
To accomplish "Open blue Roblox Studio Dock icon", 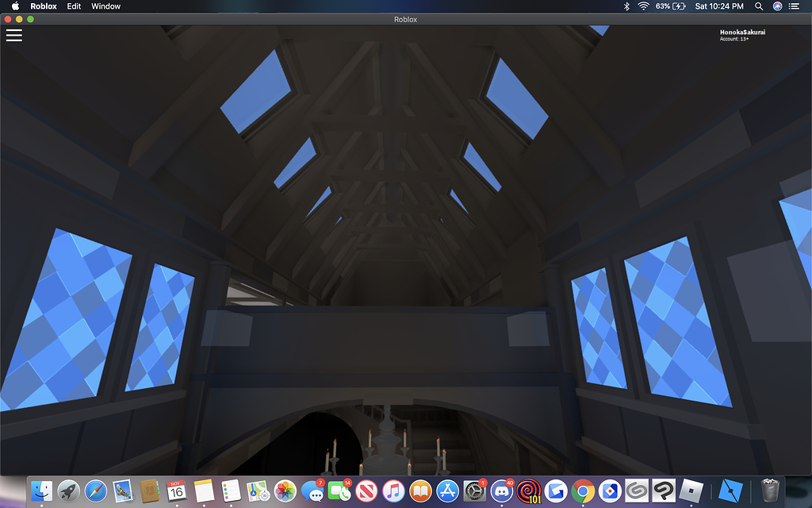I will [730, 491].
